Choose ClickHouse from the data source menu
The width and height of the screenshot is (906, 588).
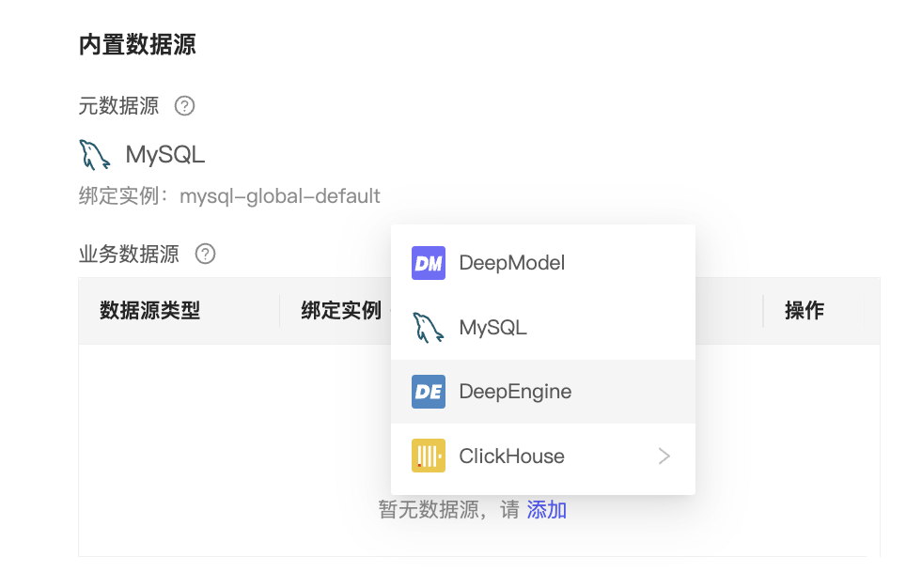[x=543, y=456]
